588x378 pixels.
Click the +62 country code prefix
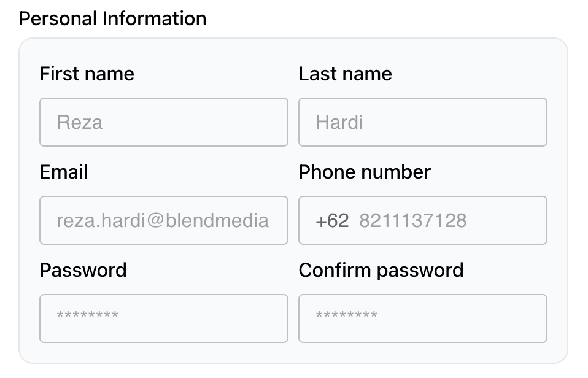332,220
